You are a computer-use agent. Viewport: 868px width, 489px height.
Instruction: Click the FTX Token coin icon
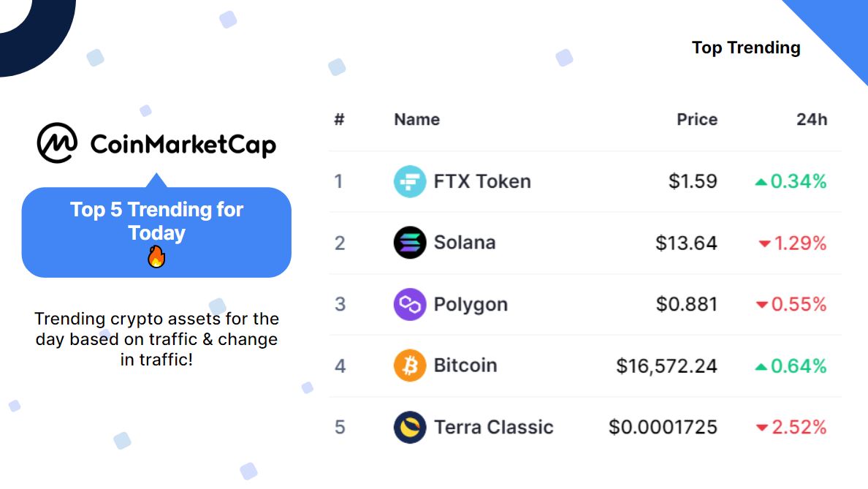[x=410, y=181]
